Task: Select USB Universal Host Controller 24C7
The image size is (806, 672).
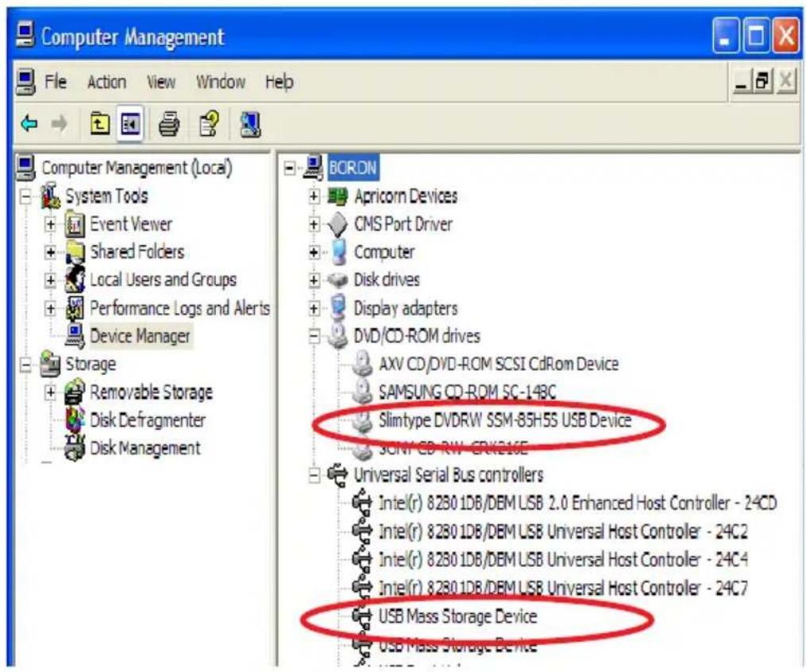Action: pos(563,587)
